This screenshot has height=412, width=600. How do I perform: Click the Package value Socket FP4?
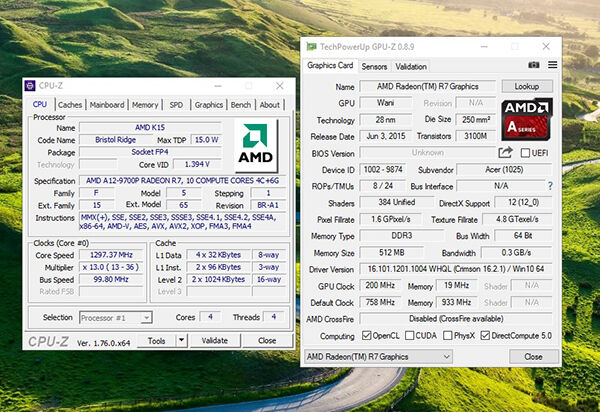point(150,152)
